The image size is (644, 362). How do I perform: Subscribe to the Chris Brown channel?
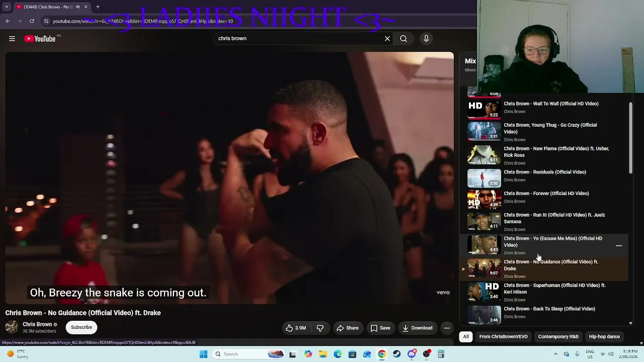click(82, 327)
